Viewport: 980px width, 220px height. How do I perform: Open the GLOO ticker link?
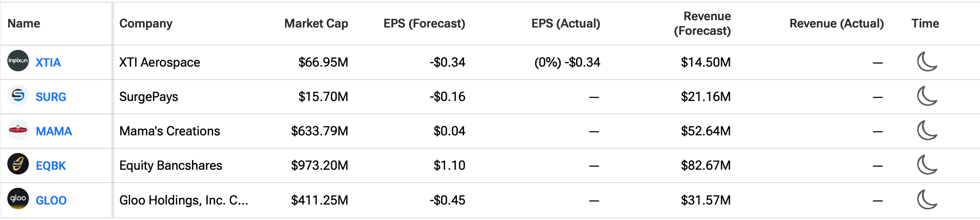pyautogui.click(x=51, y=201)
